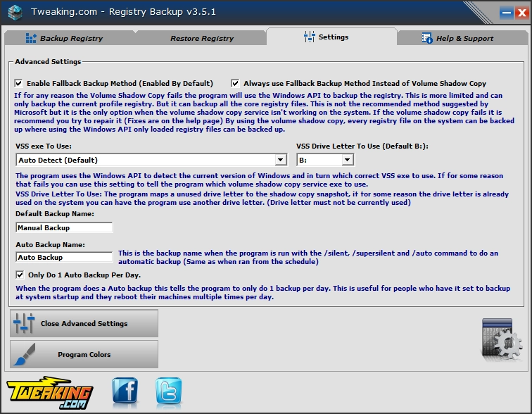Viewport: 532px width, 414px height.
Task: Select the Settings tab
Action: tap(332, 37)
